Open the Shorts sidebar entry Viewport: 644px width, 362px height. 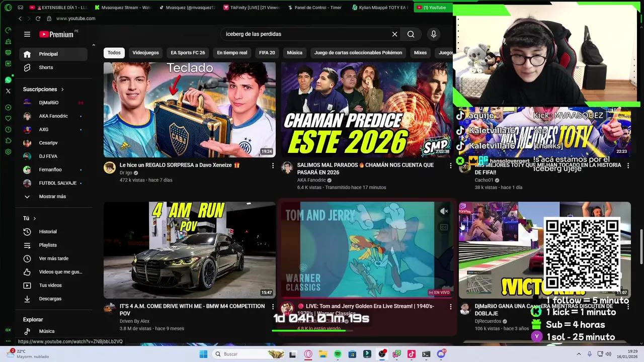coord(54,67)
